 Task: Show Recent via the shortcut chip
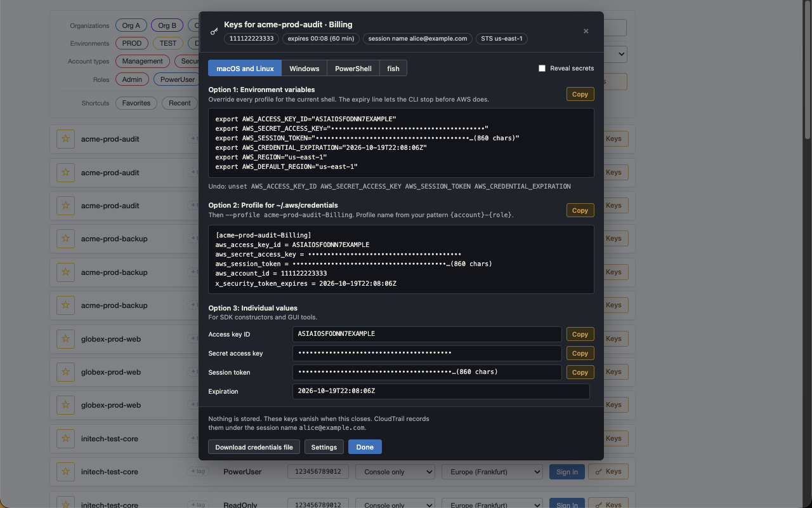pos(180,103)
